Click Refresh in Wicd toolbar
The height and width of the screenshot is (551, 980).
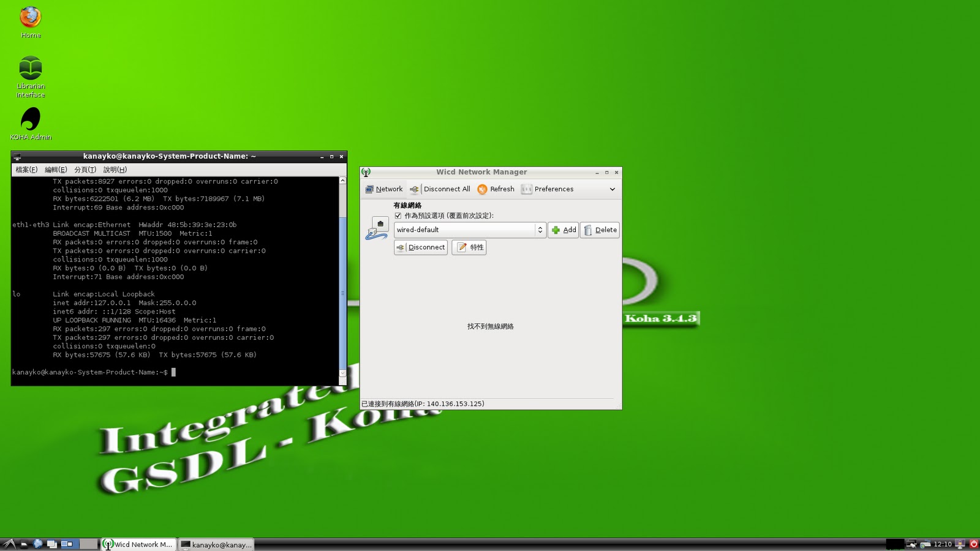pyautogui.click(x=496, y=189)
